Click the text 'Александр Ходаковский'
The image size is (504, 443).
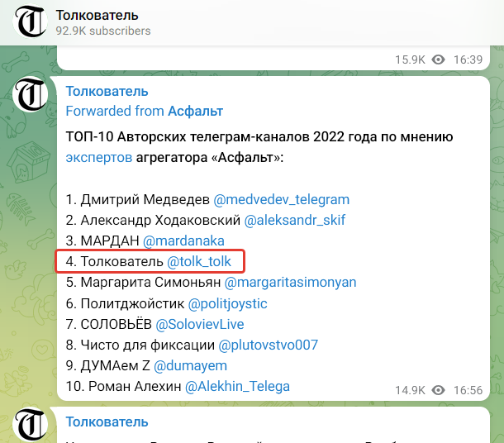click(160, 220)
